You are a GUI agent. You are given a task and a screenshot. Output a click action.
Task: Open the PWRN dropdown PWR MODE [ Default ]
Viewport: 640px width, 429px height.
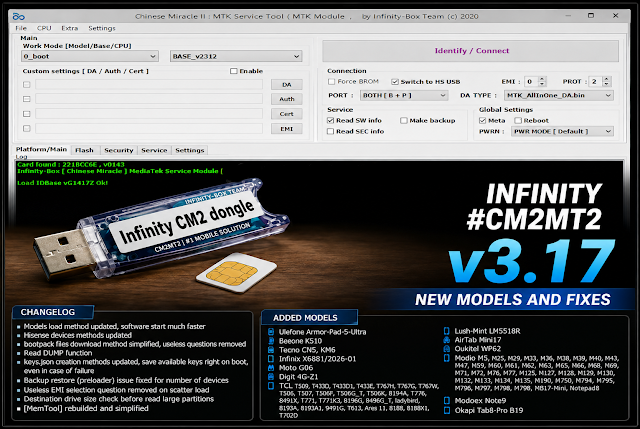click(562, 131)
